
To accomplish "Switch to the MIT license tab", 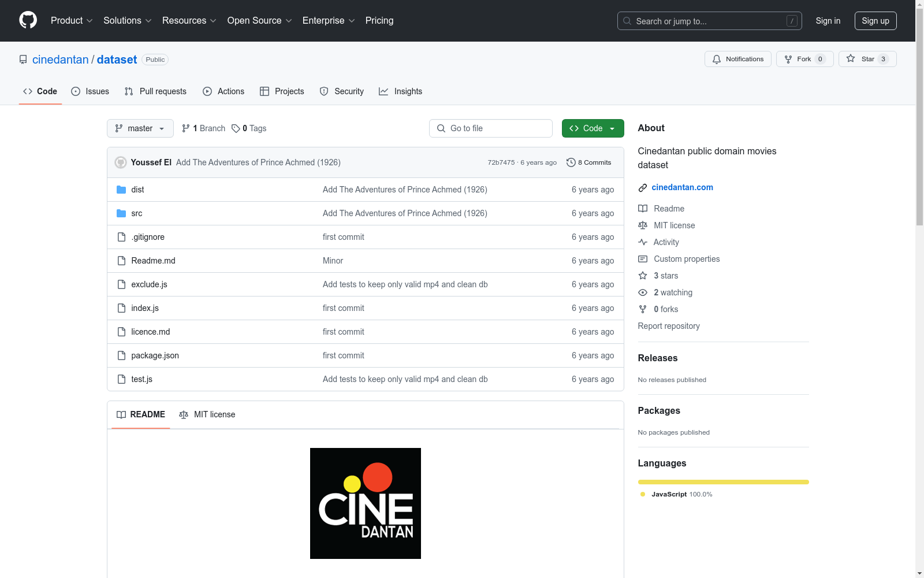I will (x=207, y=414).
